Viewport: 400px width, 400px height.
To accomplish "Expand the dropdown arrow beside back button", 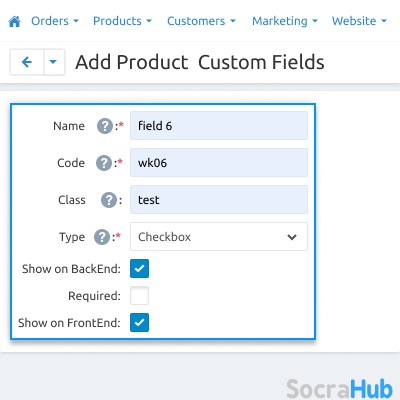I will 54,62.
